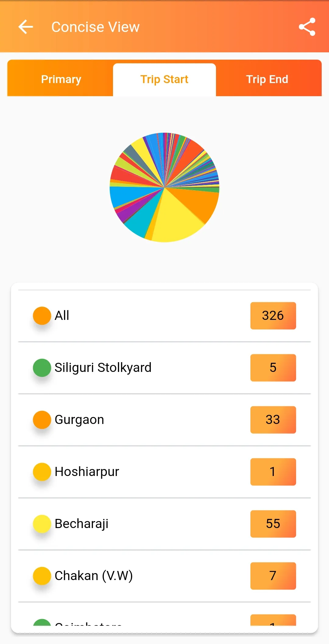Tap the 5 count badge
329x644 pixels.
[x=273, y=368]
